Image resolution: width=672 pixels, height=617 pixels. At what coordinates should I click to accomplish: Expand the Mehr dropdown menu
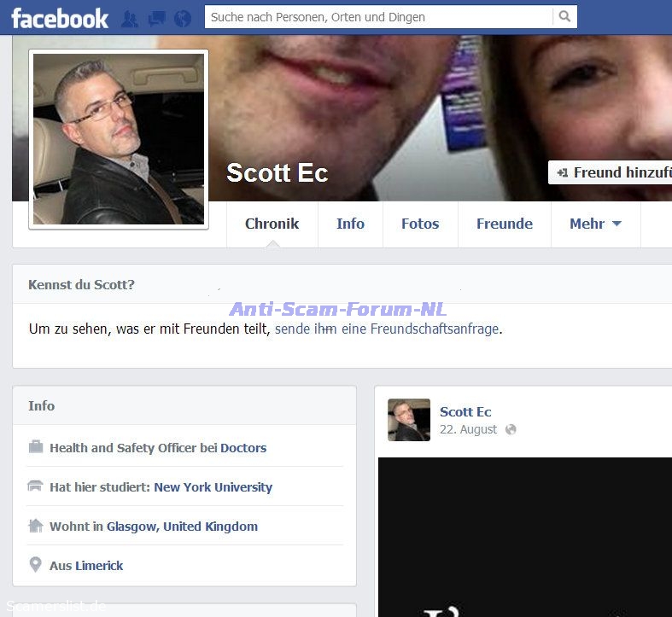595,224
